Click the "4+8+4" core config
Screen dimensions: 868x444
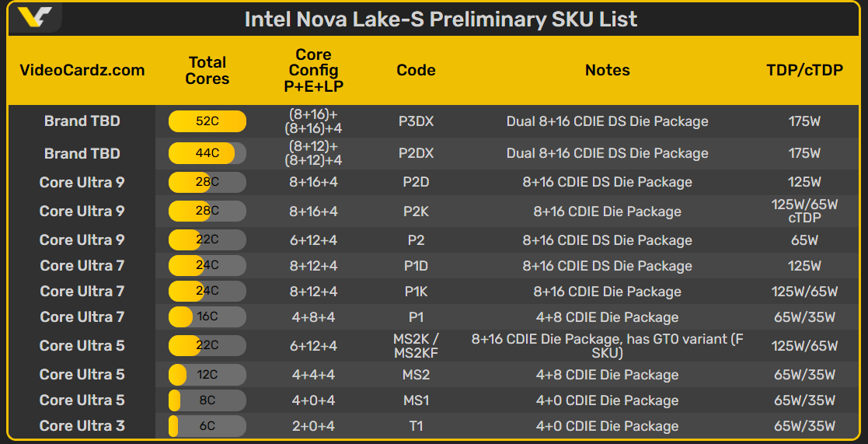point(313,316)
